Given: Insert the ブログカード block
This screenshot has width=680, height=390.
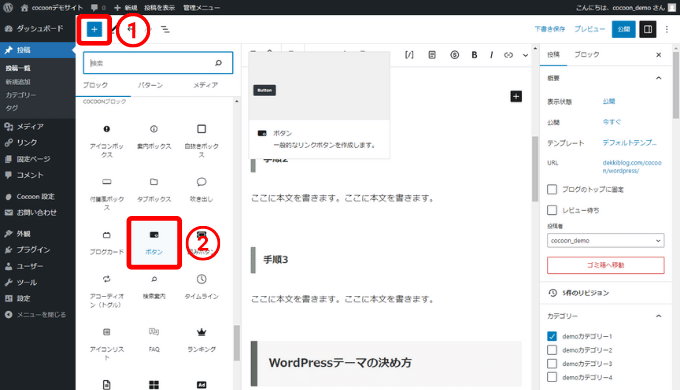Looking at the screenshot, I should click(107, 243).
